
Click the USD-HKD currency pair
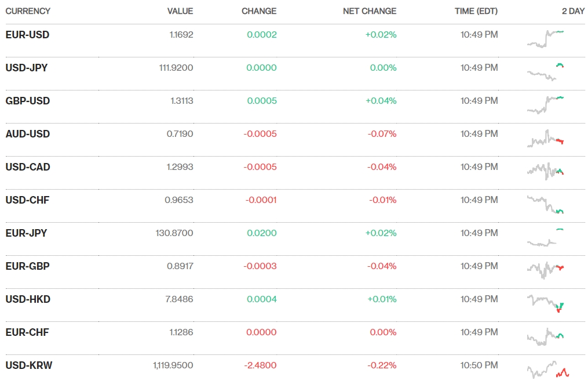28,299
